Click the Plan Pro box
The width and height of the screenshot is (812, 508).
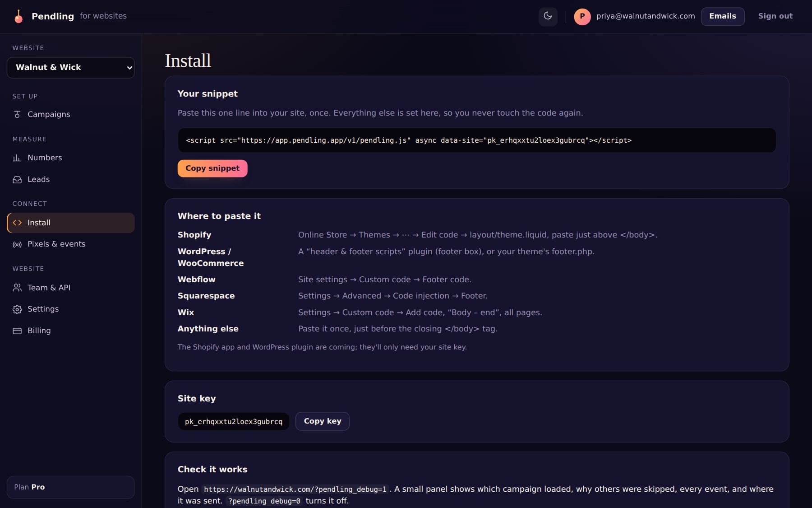(x=71, y=487)
